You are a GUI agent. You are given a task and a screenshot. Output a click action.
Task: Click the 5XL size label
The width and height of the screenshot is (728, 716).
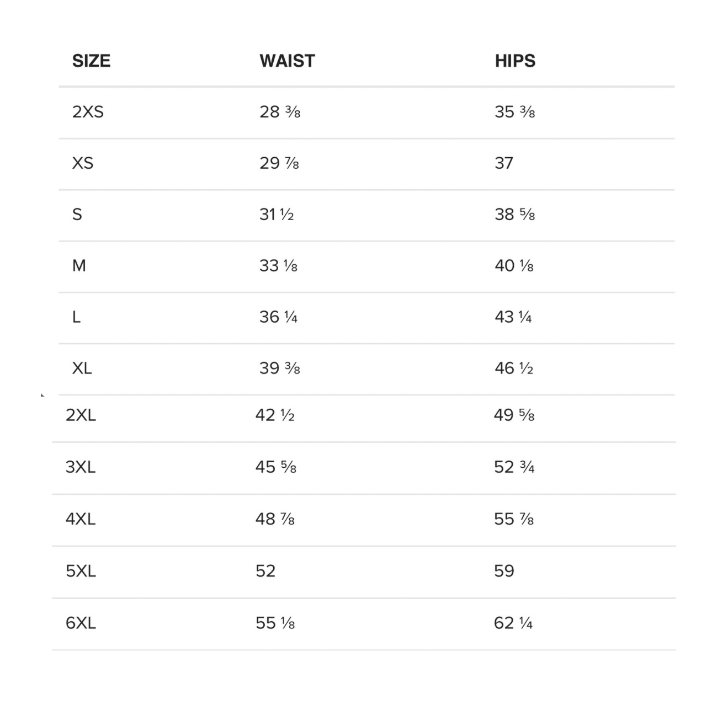tap(81, 571)
